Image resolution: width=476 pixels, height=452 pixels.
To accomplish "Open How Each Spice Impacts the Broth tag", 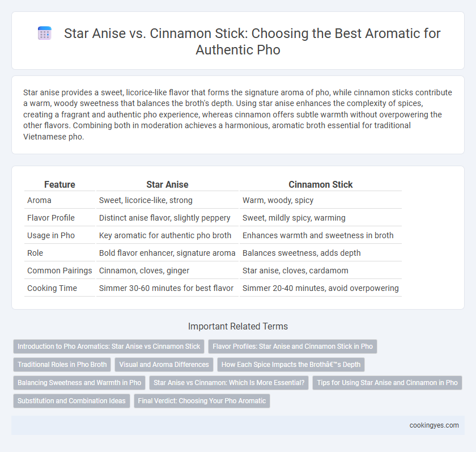I will click(291, 365).
